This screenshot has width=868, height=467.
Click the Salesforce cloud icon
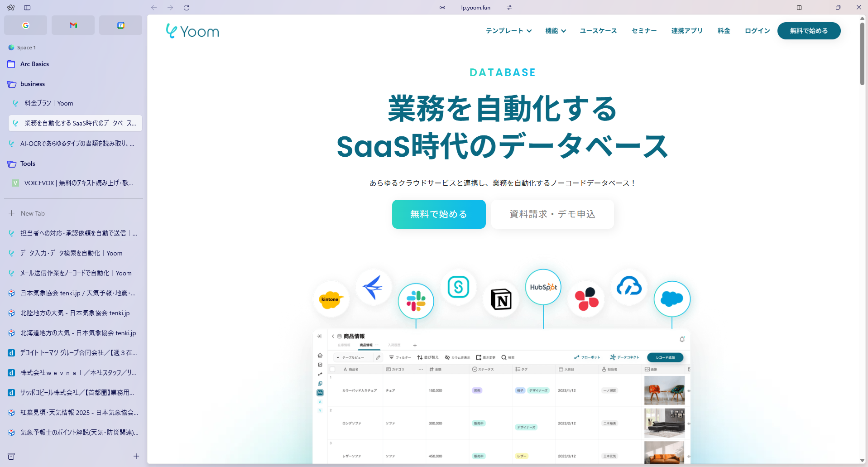pos(672,299)
